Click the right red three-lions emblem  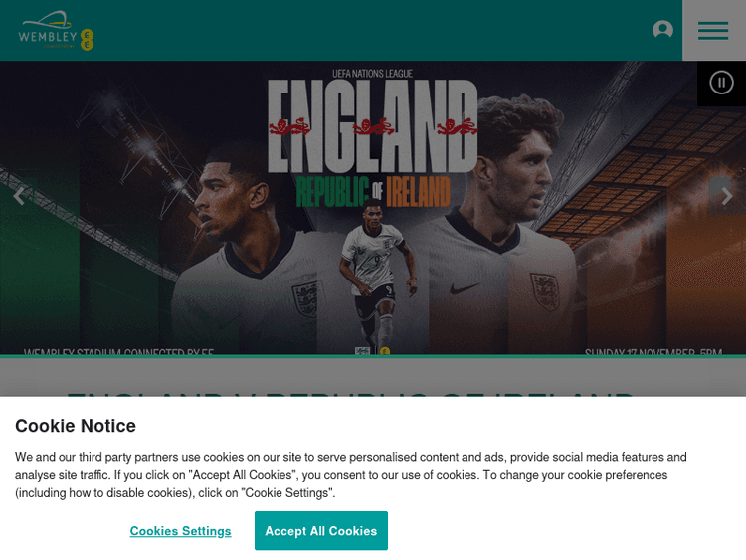457,127
